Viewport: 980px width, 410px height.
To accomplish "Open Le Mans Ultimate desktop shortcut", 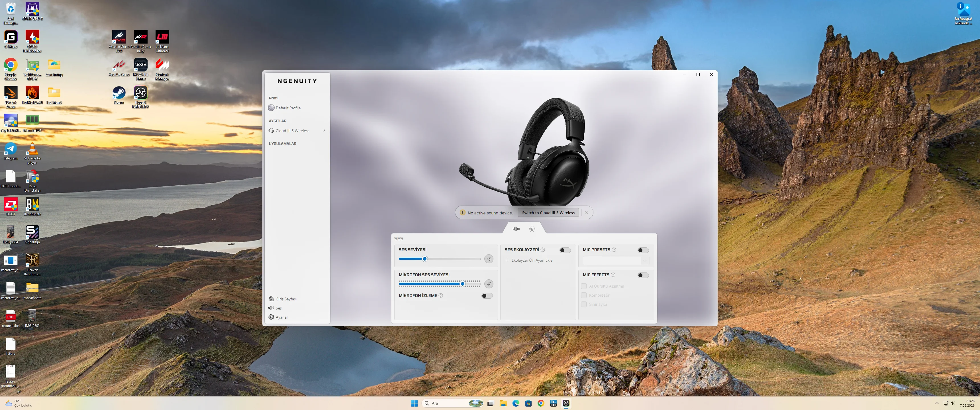I will (x=162, y=42).
